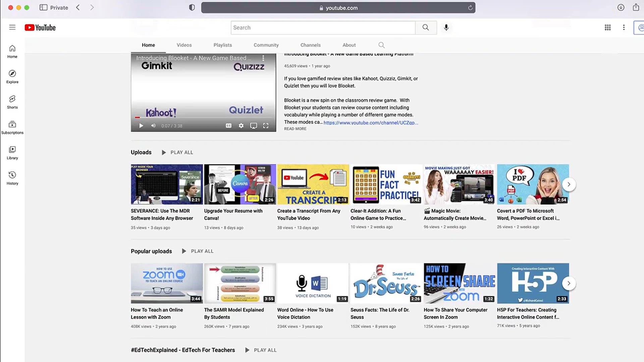Click Safari privacy shield icon

(192, 7)
